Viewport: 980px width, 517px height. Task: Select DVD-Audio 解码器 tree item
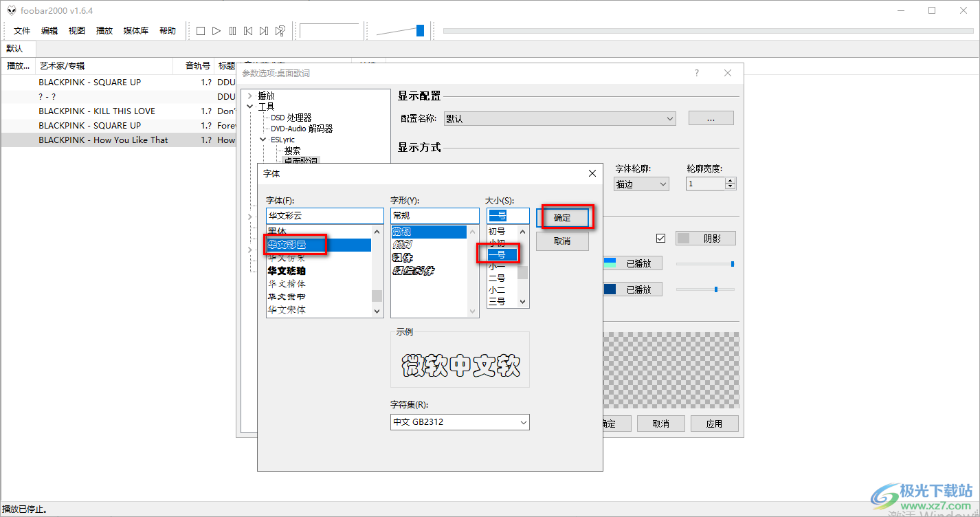(x=302, y=129)
